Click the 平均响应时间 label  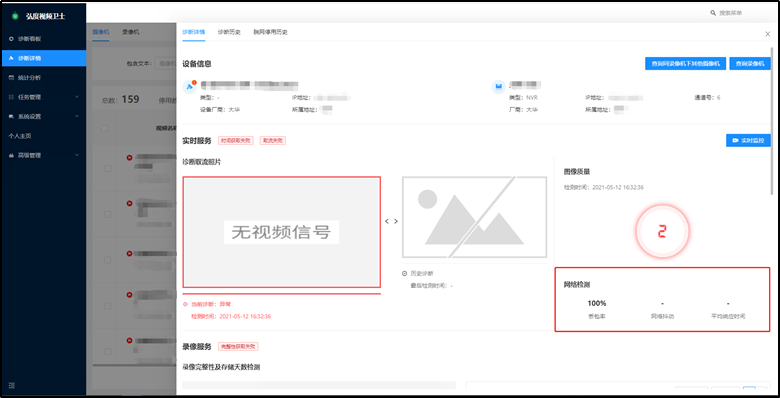[728, 316]
